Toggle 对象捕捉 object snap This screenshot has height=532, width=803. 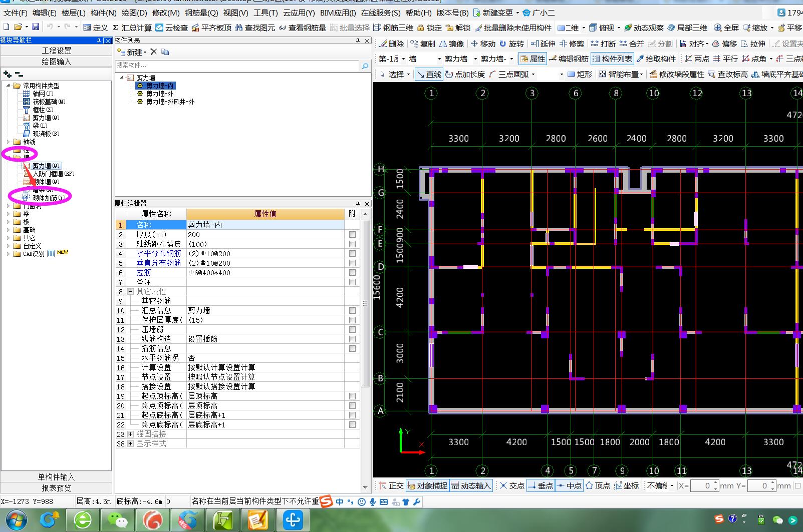point(427,485)
